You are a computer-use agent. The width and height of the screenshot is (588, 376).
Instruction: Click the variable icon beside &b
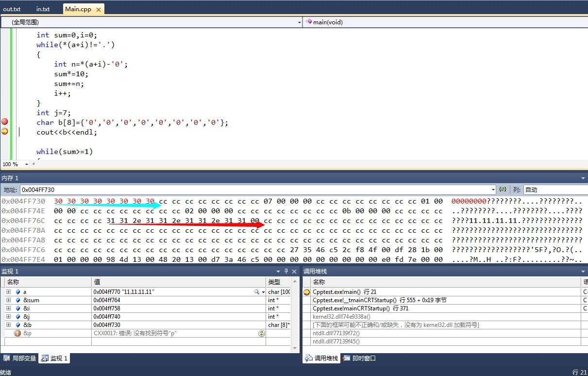pos(17,325)
